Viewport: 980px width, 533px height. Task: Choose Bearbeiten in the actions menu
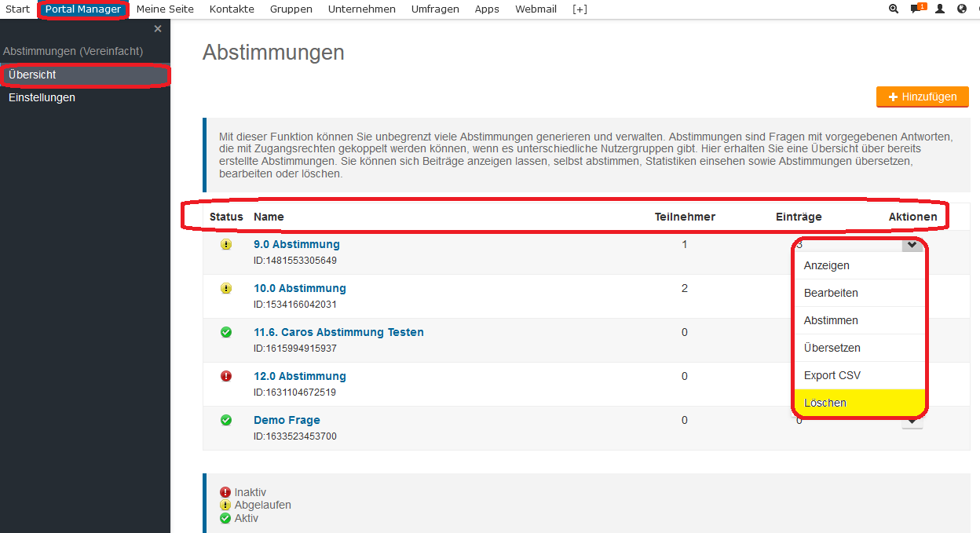[860, 293]
